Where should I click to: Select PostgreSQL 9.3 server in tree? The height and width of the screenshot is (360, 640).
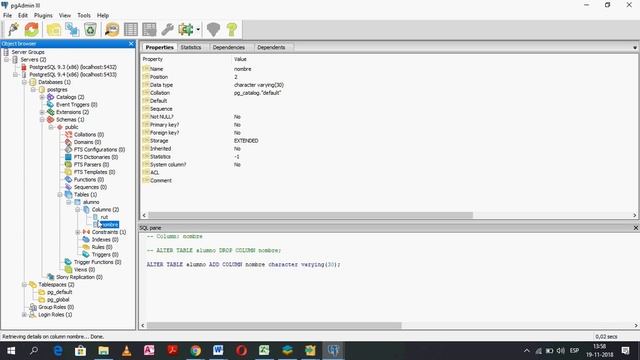[73, 67]
